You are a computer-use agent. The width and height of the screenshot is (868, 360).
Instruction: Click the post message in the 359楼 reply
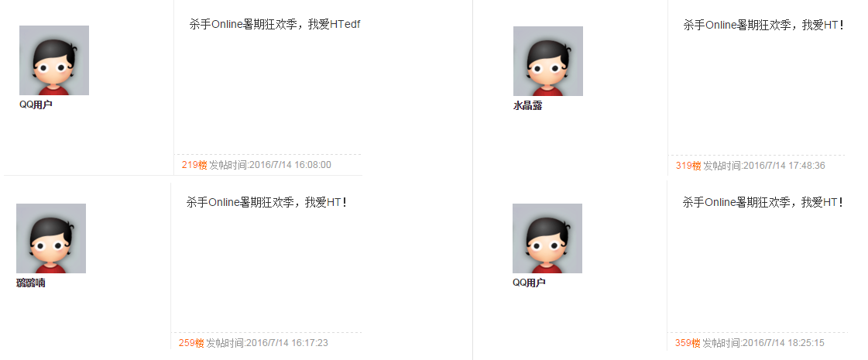(x=763, y=202)
